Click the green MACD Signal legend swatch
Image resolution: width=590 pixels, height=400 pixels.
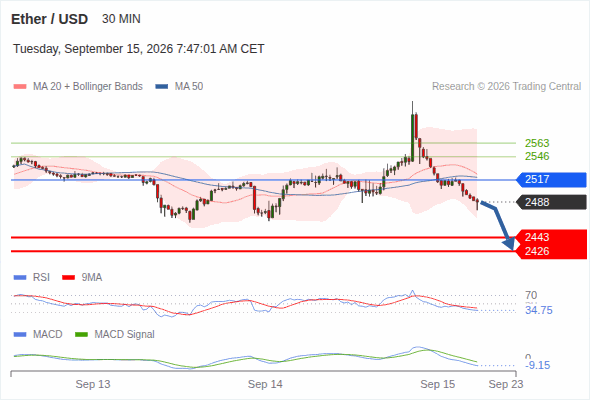pyautogui.click(x=81, y=335)
